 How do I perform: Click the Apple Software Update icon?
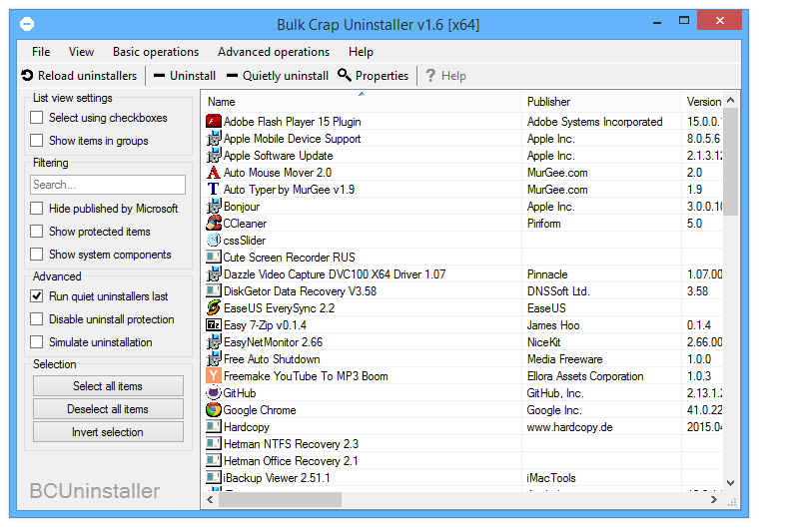tap(214, 156)
